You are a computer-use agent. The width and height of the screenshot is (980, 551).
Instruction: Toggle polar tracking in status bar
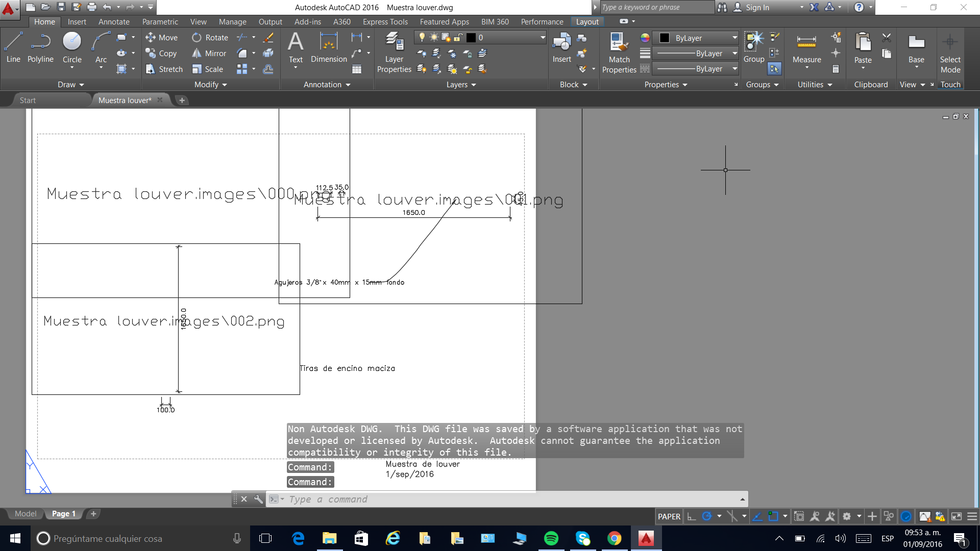(707, 516)
